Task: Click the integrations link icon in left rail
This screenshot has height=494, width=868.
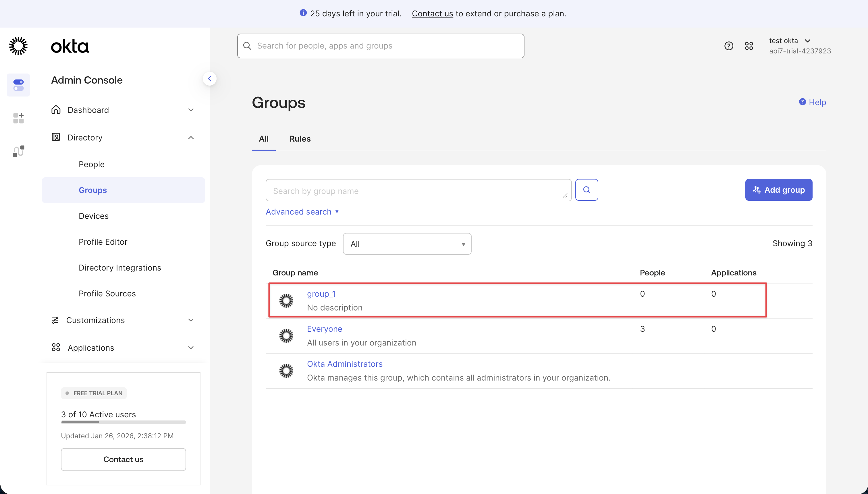Action: [x=18, y=151]
